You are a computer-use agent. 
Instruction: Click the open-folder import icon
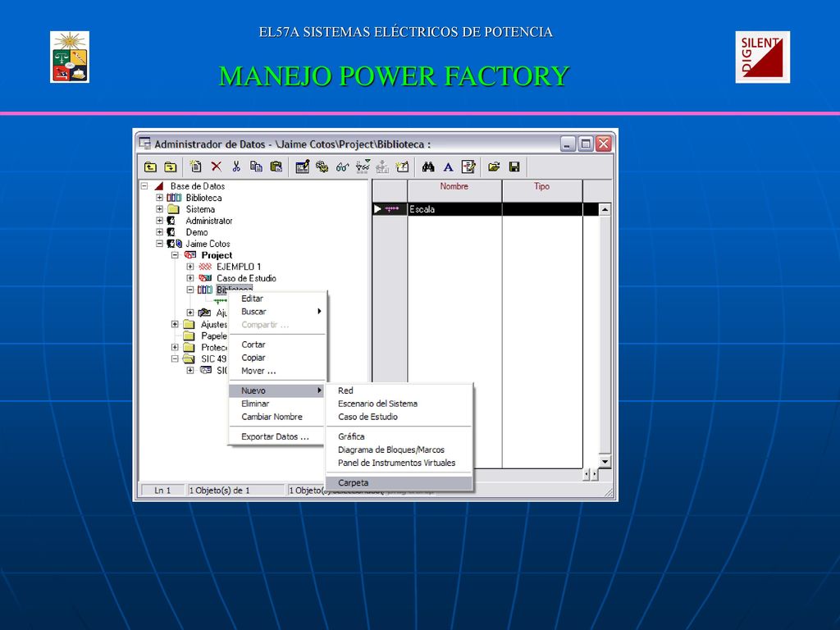point(494,167)
